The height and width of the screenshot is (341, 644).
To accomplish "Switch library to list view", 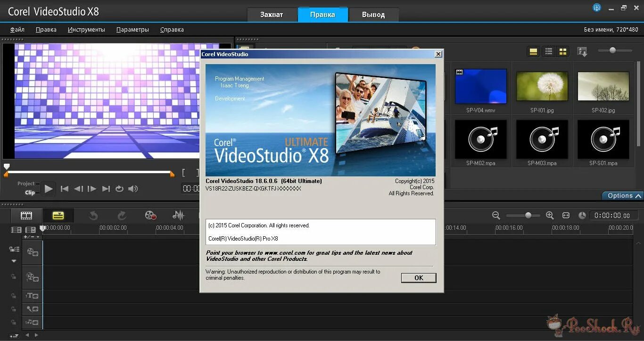I will [x=548, y=52].
